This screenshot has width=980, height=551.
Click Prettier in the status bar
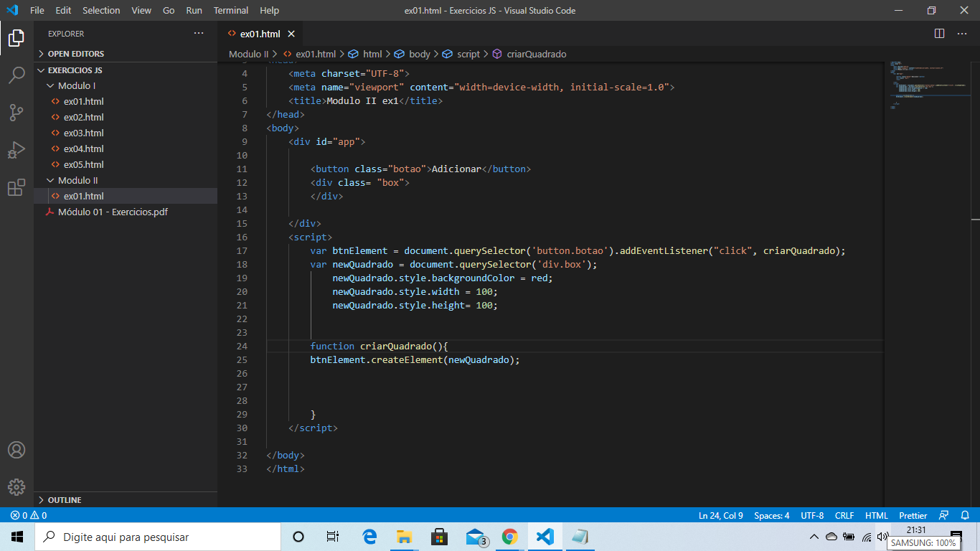913,515
